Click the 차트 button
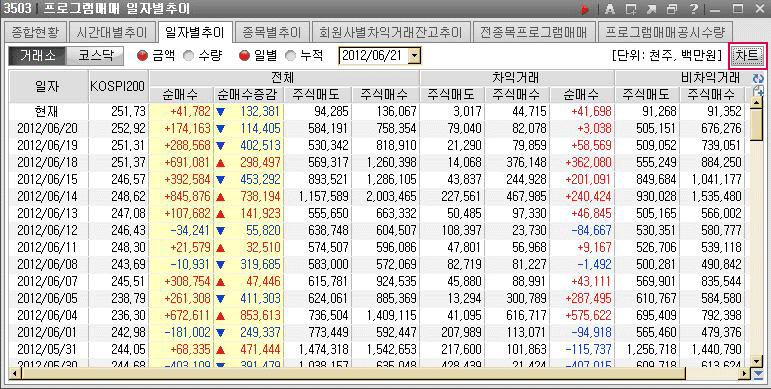The width and height of the screenshot is (771, 389). (x=747, y=56)
